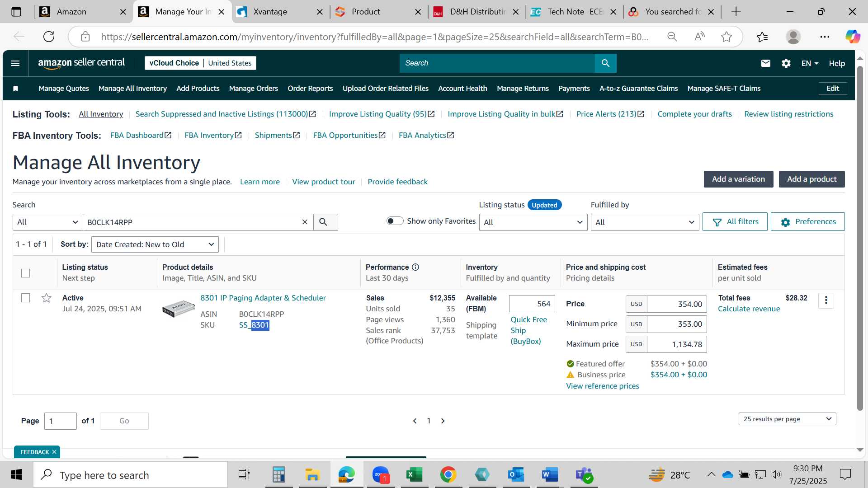Open the Fulfilled by dropdown
Image resolution: width=868 pixels, height=488 pixels.
coord(645,222)
